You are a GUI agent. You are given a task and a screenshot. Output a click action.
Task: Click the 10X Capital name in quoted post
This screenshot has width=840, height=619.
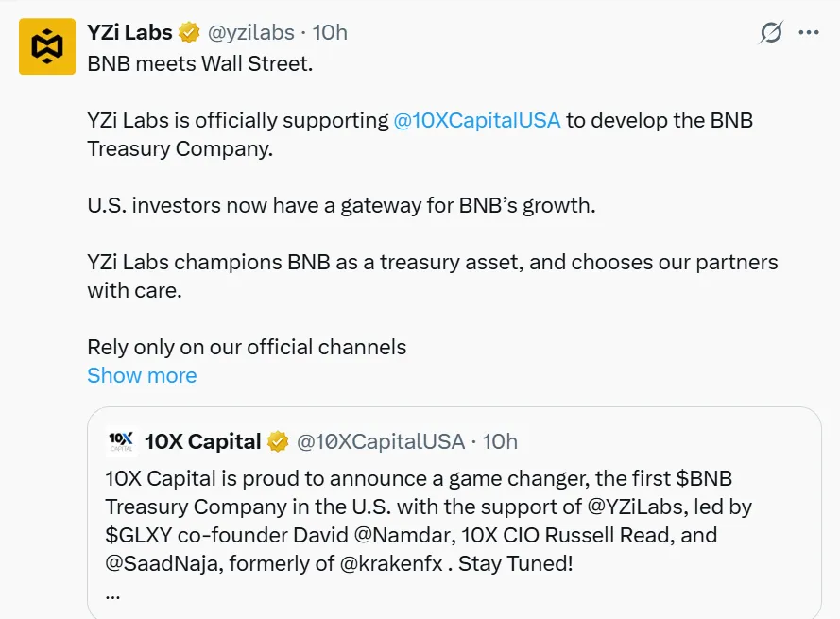click(x=202, y=441)
